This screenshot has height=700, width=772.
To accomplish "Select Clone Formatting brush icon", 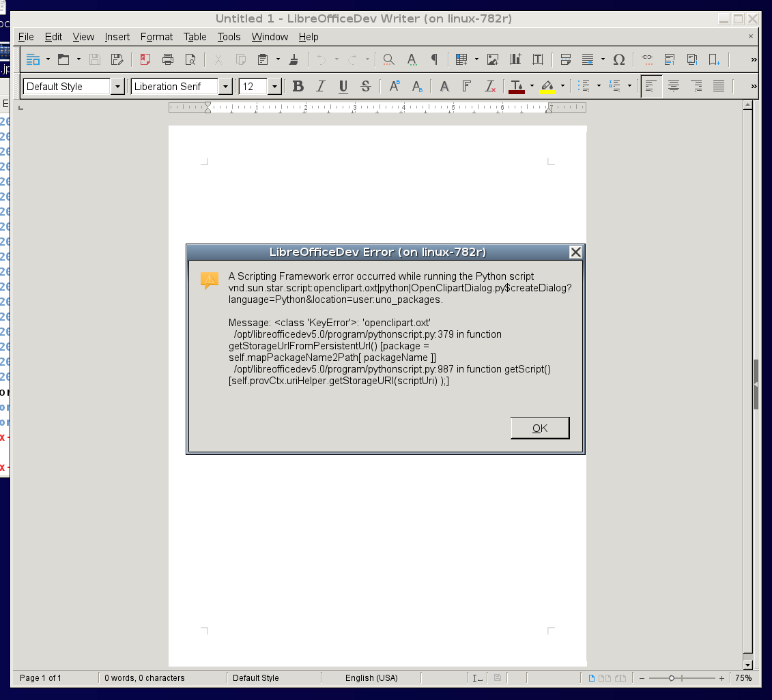I will [x=294, y=59].
